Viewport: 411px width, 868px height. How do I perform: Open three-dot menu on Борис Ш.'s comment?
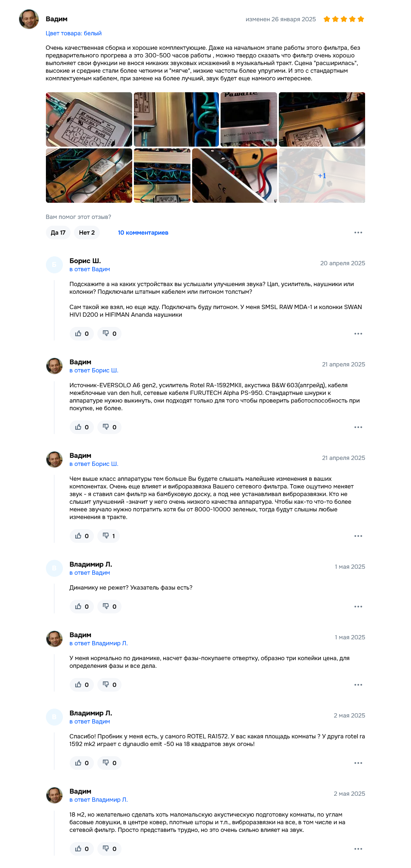pos(358,334)
